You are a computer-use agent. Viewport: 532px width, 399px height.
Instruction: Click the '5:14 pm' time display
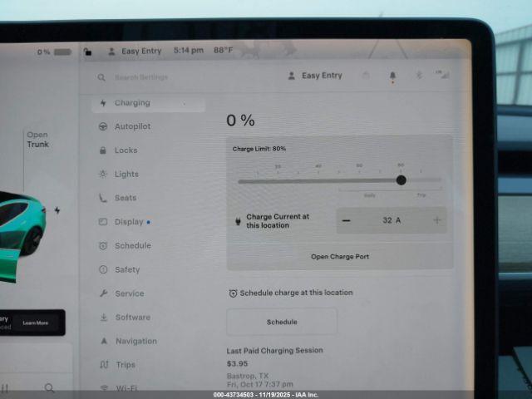(x=189, y=51)
